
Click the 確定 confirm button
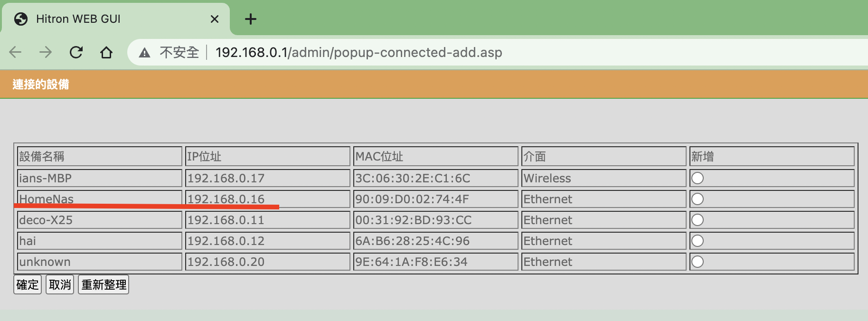pos(28,284)
